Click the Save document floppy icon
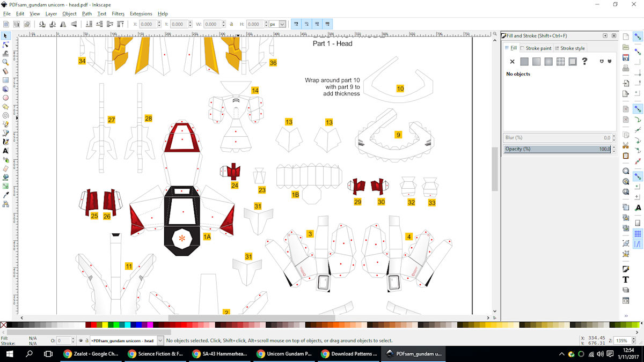The width and height of the screenshot is (644, 362). coord(626,58)
